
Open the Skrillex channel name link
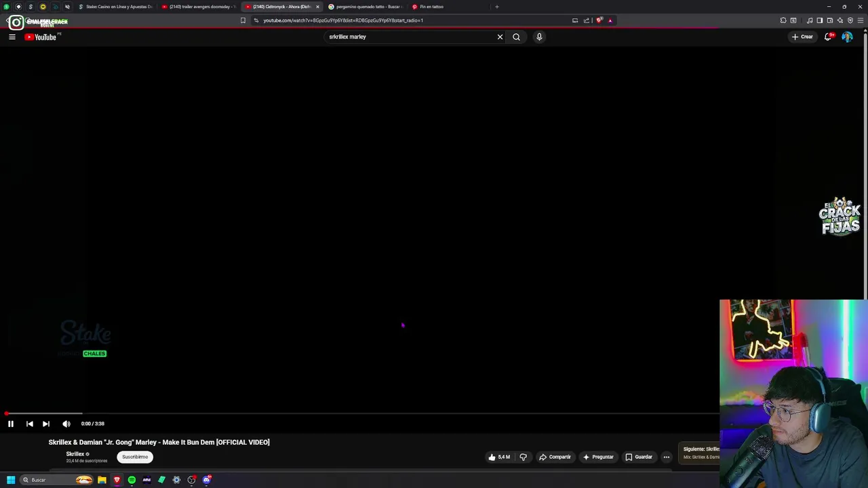(75, 454)
